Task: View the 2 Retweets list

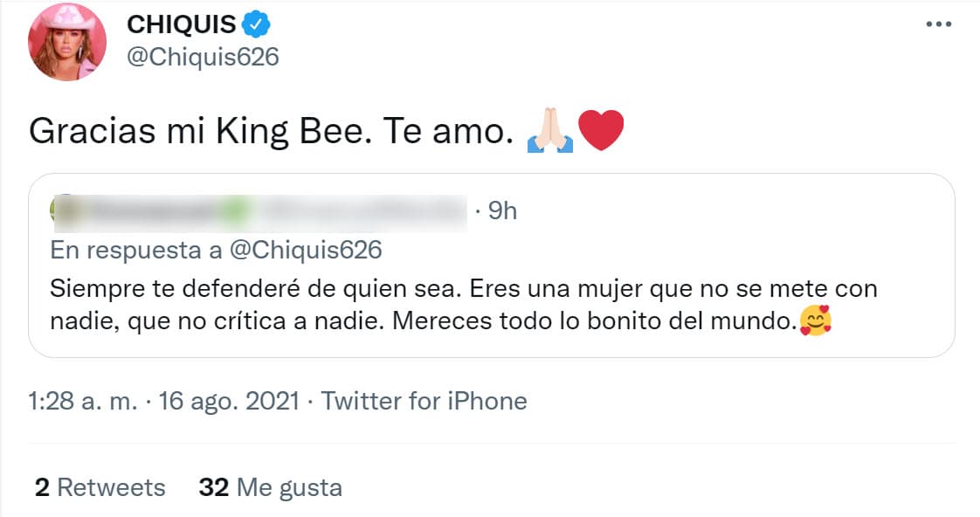Action: tap(100, 487)
